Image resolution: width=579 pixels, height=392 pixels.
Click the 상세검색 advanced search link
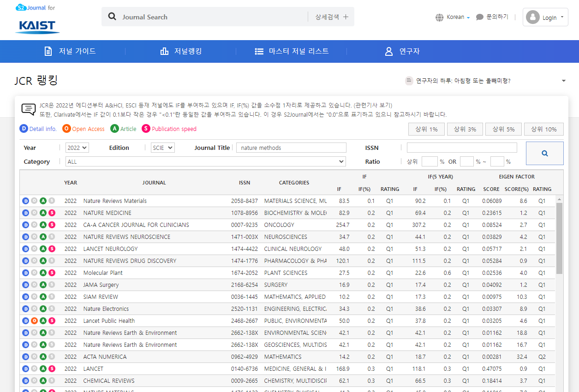[x=327, y=17]
